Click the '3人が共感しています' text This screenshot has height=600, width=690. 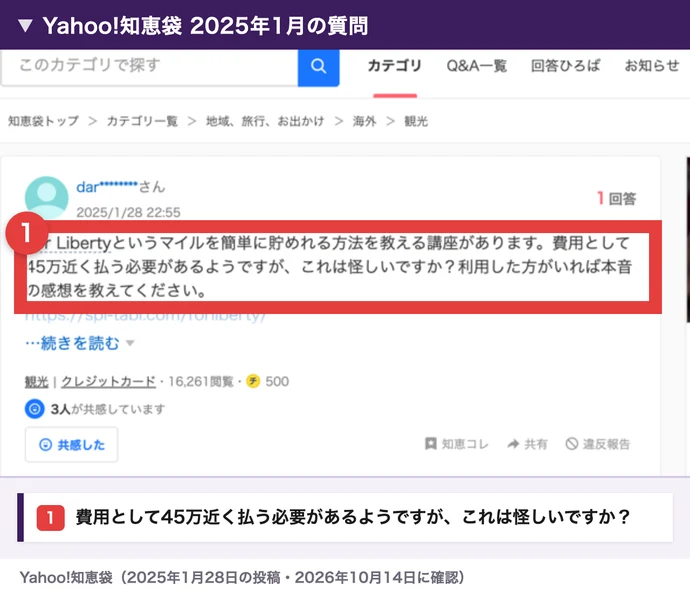(108, 409)
